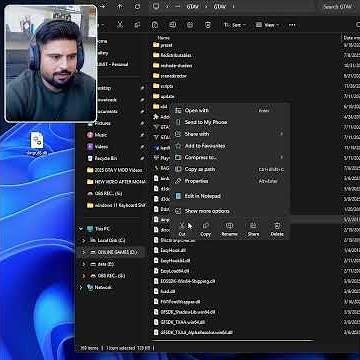Open the dinput8.dll file on desktop

click(37, 144)
